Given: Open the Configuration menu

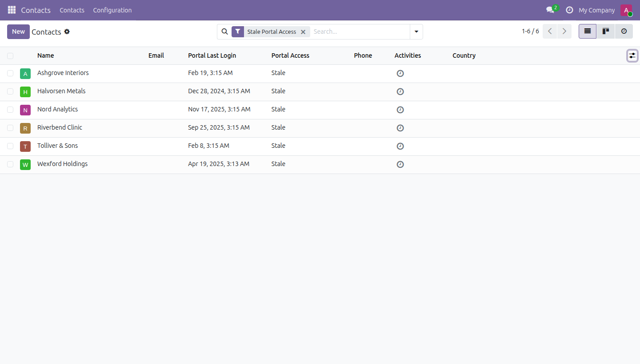Looking at the screenshot, I should coord(112,10).
